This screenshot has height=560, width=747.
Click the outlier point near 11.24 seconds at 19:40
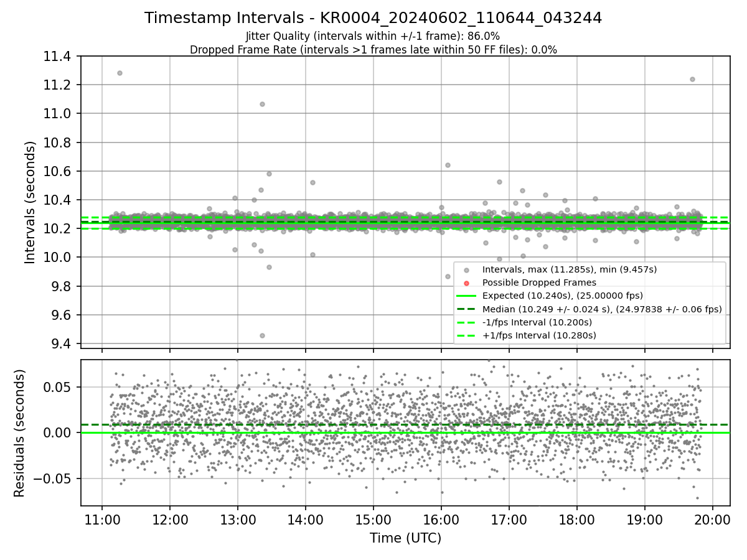point(692,79)
